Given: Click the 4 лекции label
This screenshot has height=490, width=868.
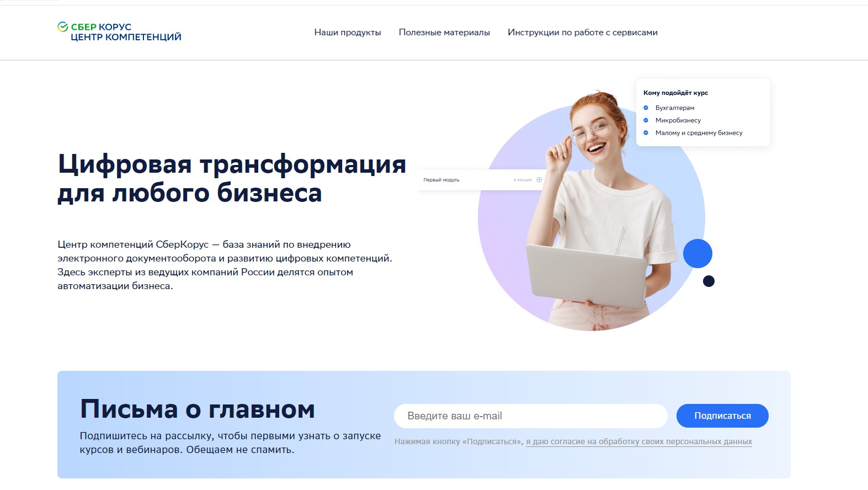Looking at the screenshot, I should point(523,180).
